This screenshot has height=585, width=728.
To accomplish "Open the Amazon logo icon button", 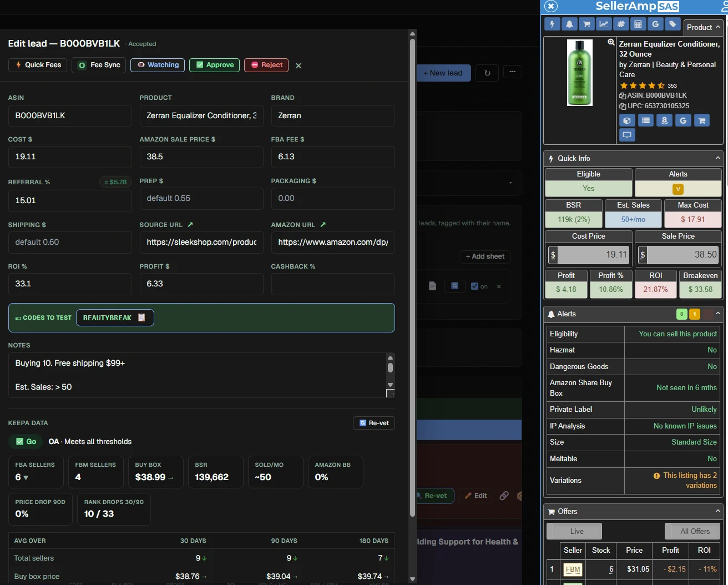I will 664,120.
